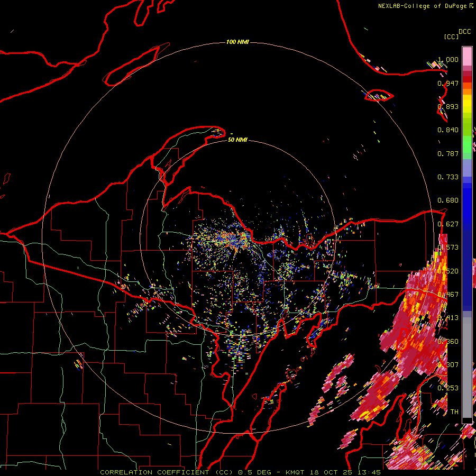Click the 0.947 legend value
The image size is (476, 476).
click(448, 83)
